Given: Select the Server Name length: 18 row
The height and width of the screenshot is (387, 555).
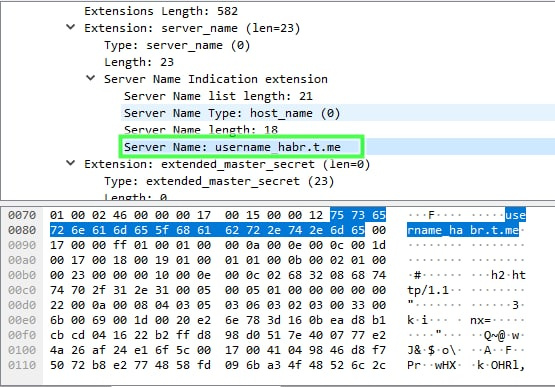Looking at the screenshot, I should (201, 130).
